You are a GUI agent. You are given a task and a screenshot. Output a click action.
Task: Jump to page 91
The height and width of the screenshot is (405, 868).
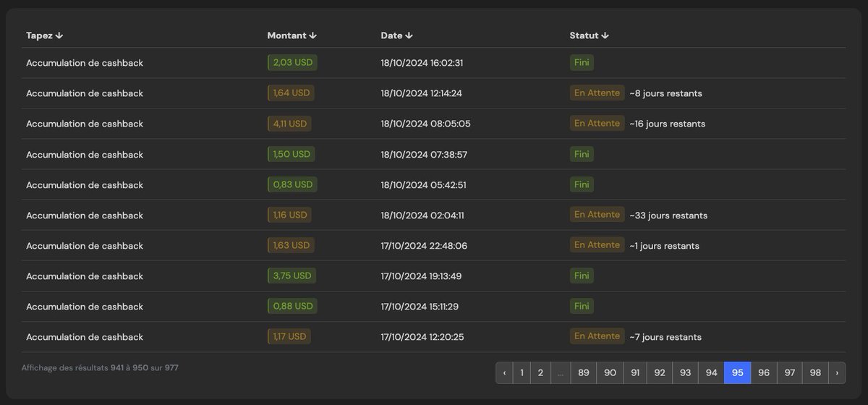[635, 372]
